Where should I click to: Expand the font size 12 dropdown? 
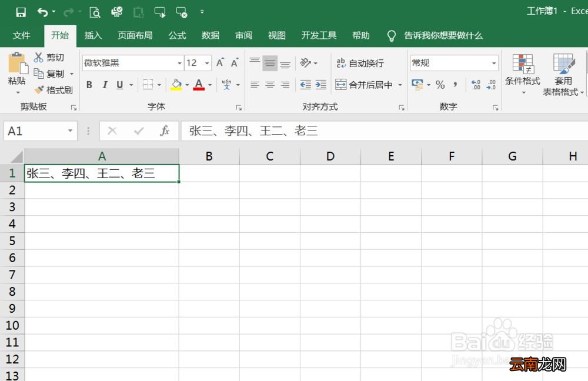[x=207, y=63]
